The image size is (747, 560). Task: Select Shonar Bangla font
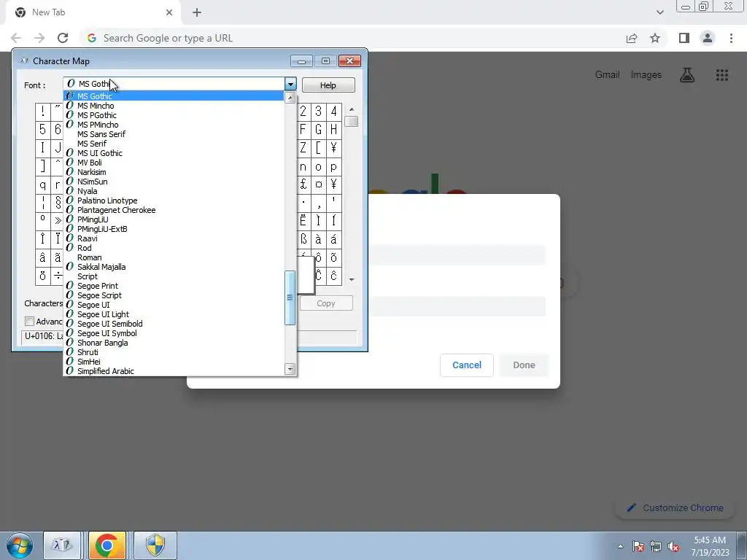point(174,343)
